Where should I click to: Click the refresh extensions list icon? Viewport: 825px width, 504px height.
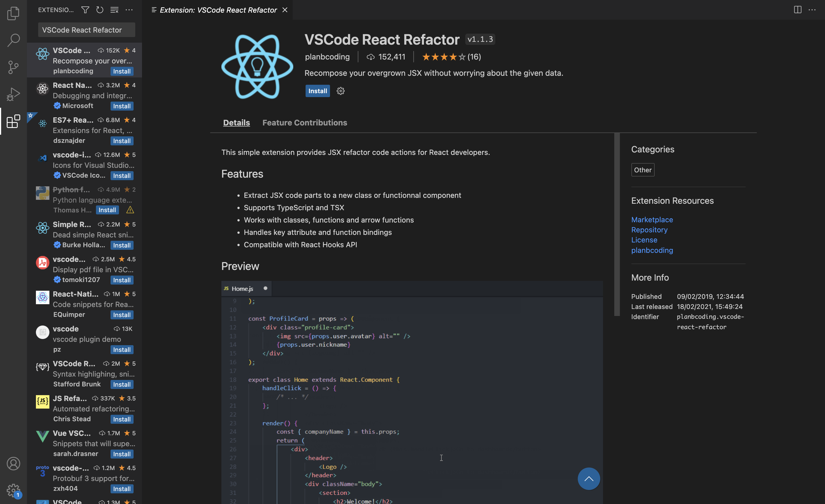click(100, 11)
